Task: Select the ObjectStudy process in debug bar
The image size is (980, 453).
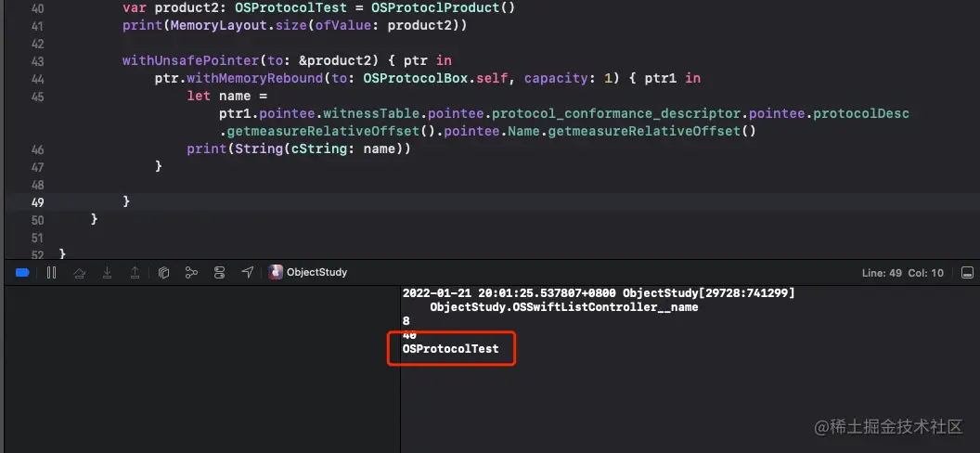Action: click(x=308, y=272)
